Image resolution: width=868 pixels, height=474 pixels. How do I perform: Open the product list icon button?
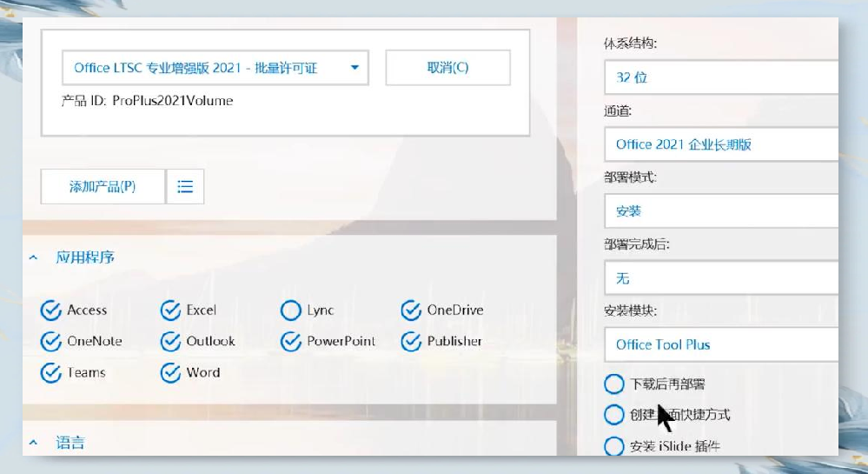click(x=185, y=186)
